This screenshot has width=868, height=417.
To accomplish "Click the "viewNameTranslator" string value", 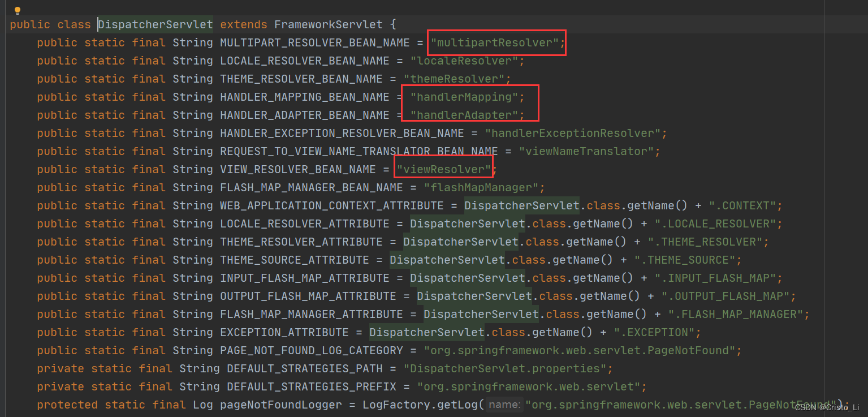I will (x=586, y=151).
